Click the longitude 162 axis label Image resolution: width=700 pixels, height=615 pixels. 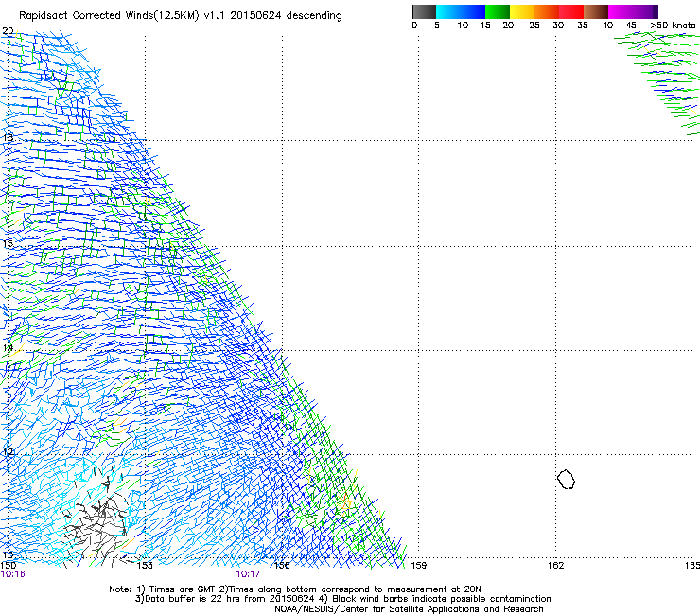point(555,566)
